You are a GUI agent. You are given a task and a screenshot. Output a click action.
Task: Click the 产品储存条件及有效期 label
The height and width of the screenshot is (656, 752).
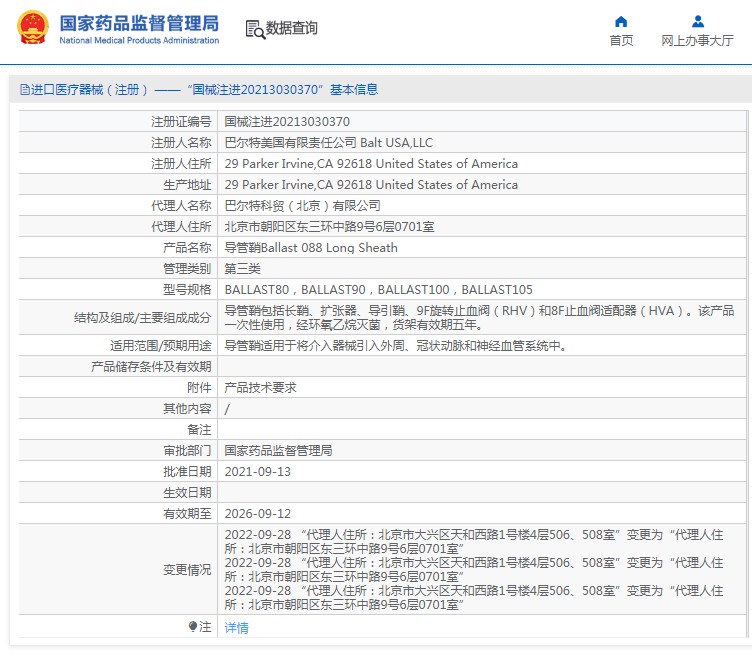point(151,367)
